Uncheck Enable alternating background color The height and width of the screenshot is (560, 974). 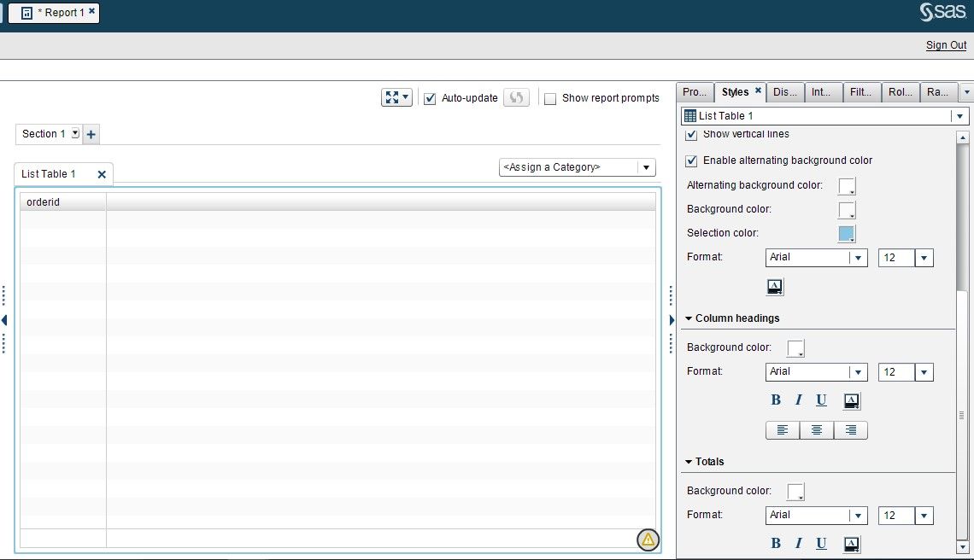pos(690,160)
